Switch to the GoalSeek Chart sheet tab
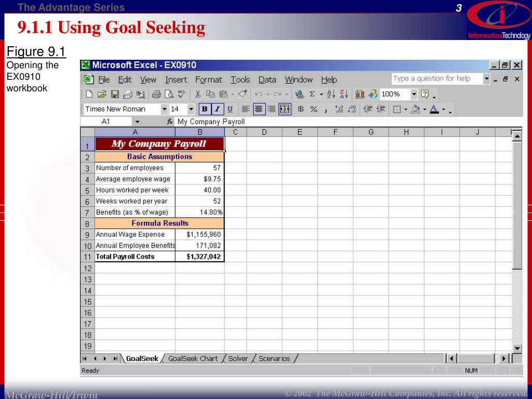Image resolution: width=532 pixels, height=399 pixels. [x=193, y=358]
